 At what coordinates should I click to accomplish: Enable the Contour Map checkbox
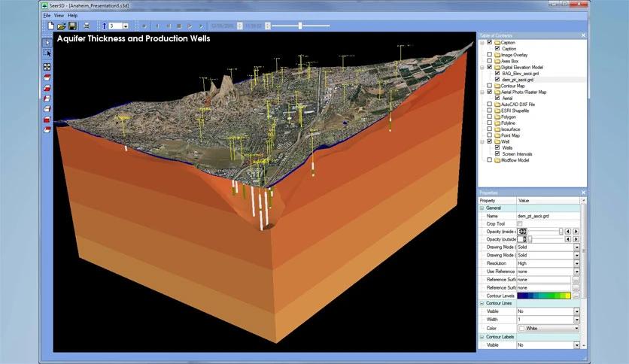[x=490, y=86]
